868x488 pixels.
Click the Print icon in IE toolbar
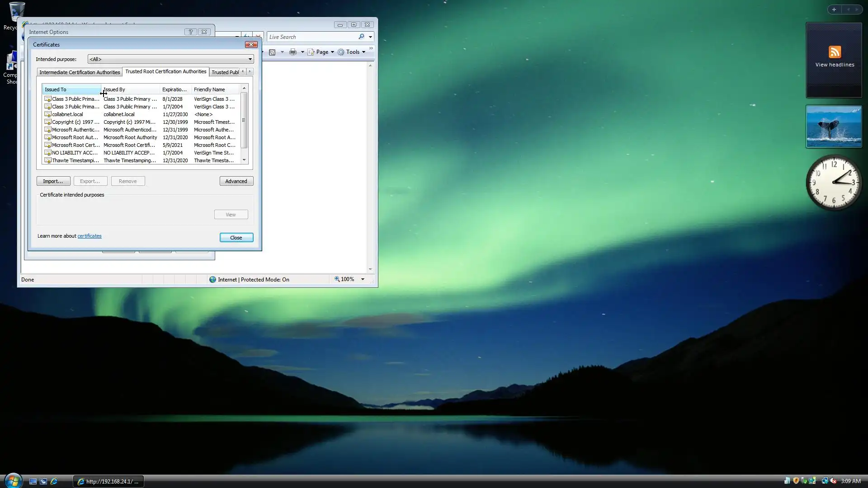pos(293,52)
